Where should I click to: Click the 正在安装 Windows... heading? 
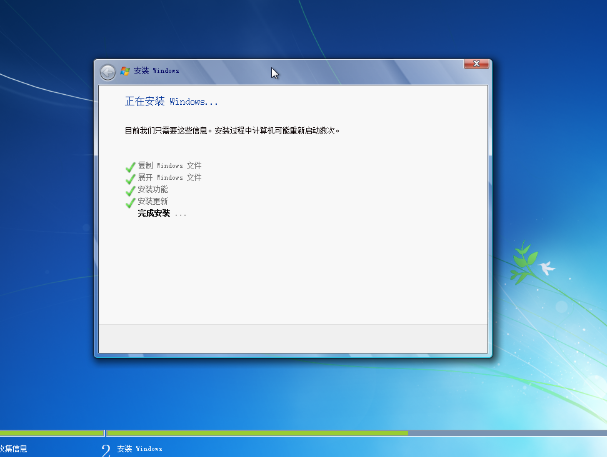coord(171,102)
